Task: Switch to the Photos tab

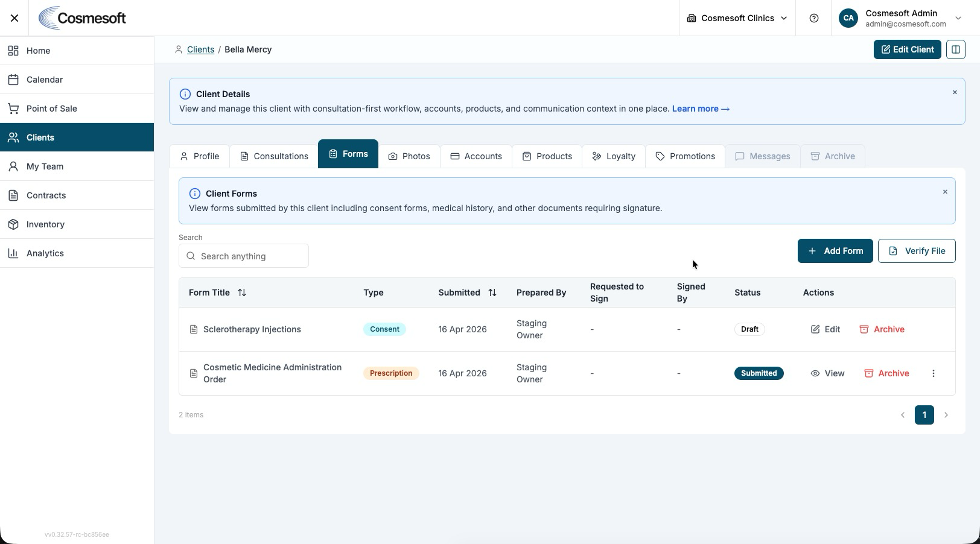Action: 409,156
